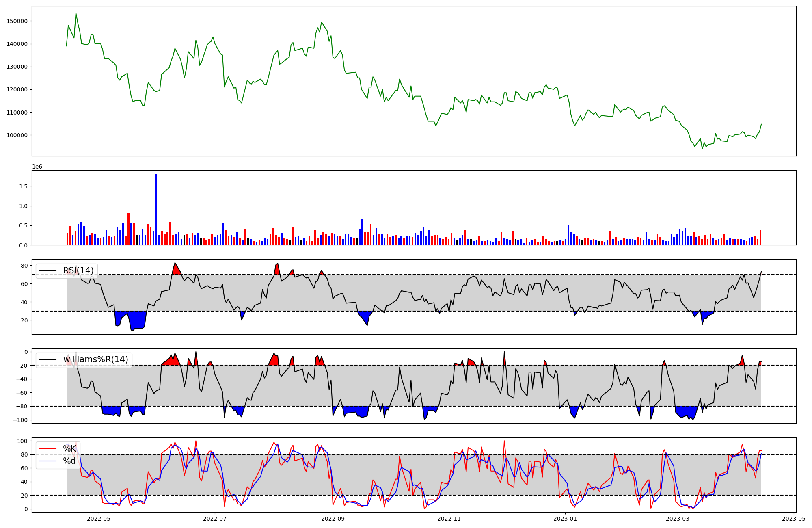Click the 2022-11 x-axis date label
812x528 pixels.
coord(449,519)
